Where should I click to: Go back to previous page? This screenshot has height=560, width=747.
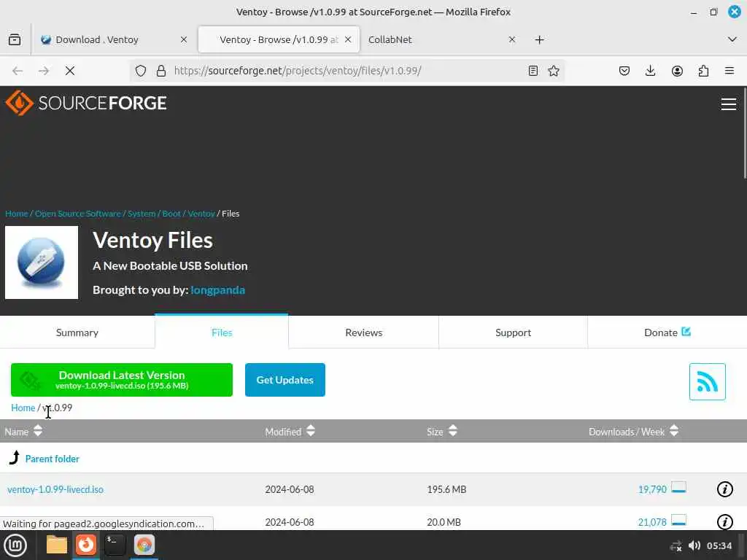pyautogui.click(x=18, y=71)
